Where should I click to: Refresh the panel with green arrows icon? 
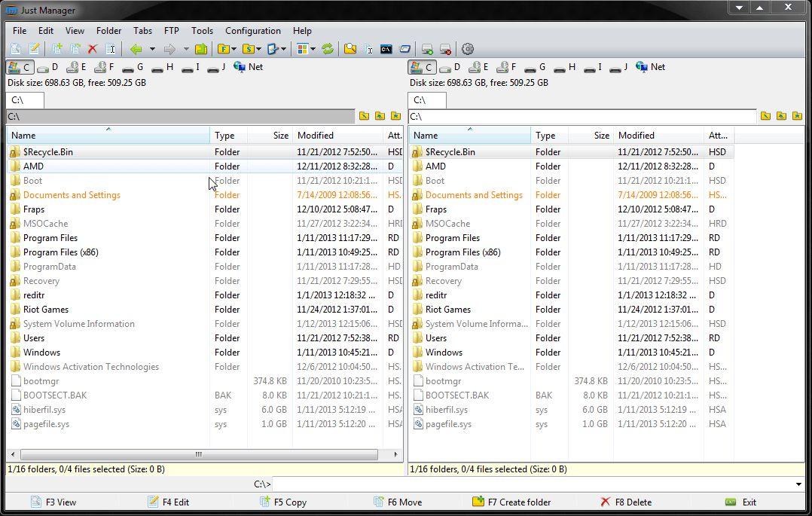point(327,49)
